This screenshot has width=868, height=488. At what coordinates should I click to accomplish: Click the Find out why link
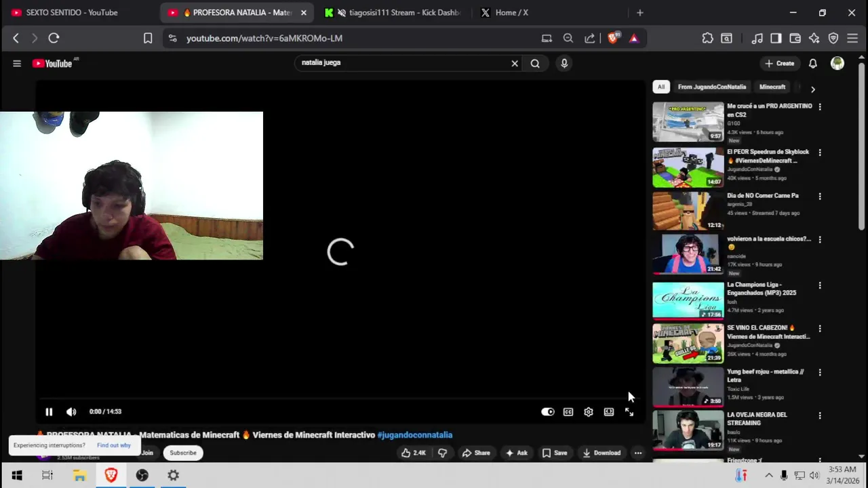(113, 445)
